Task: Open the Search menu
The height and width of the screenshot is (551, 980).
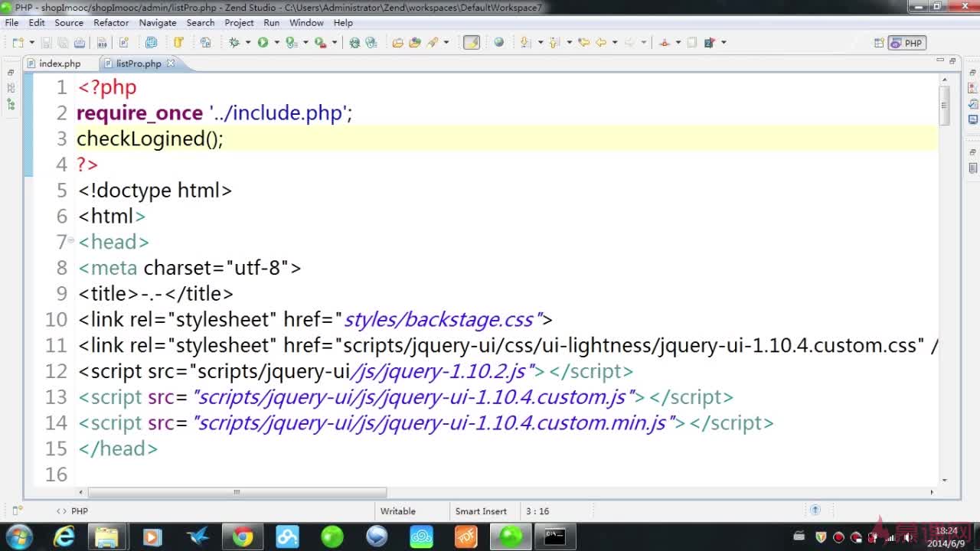Action: click(201, 23)
